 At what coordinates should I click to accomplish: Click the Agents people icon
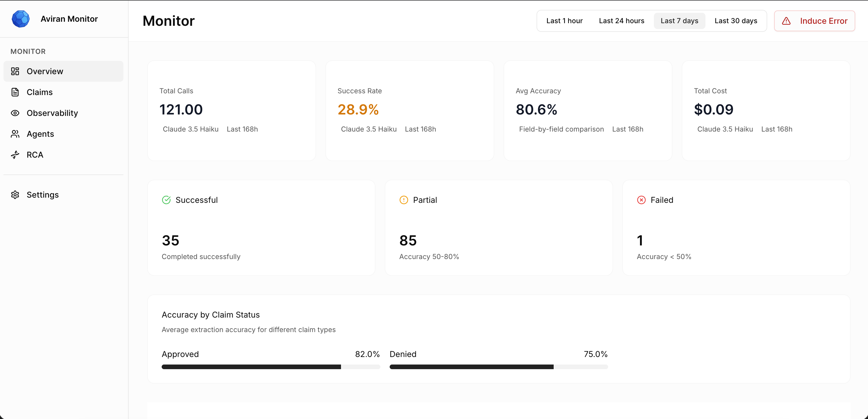[x=15, y=134]
